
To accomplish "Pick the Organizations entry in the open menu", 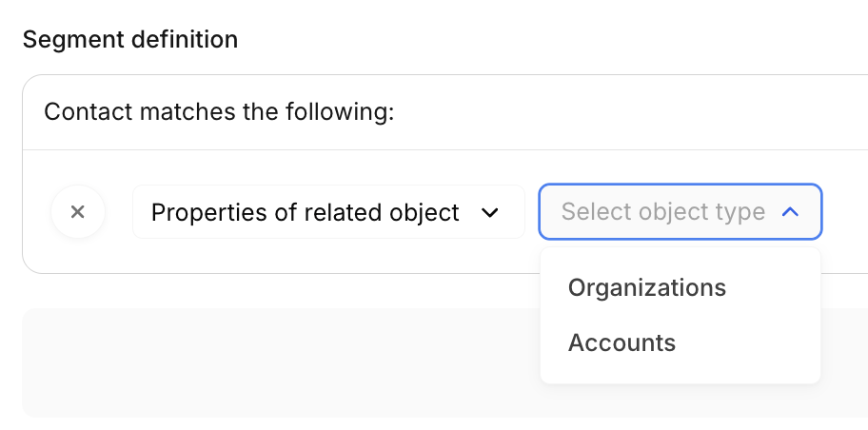I will click(647, 287).
